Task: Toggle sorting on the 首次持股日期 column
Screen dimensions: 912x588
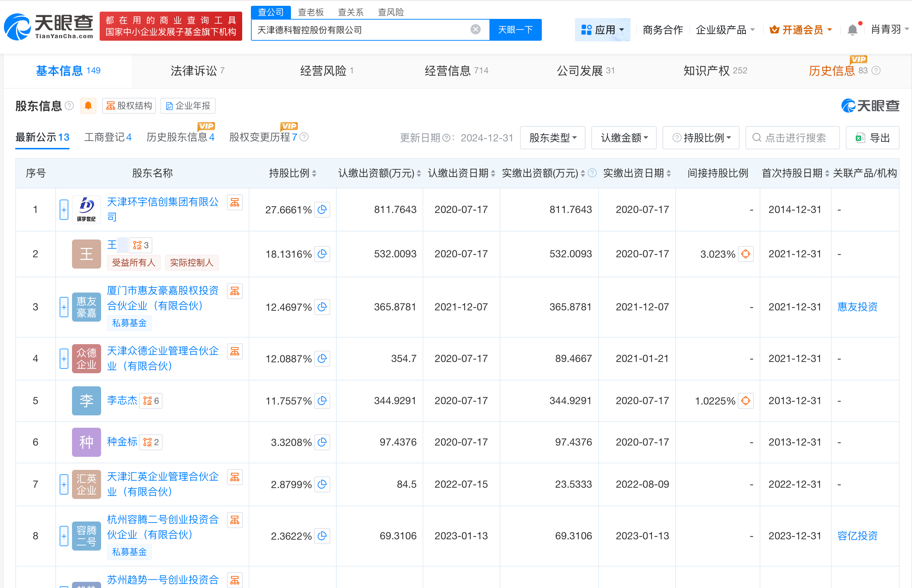Action: (x=827, y=173)
